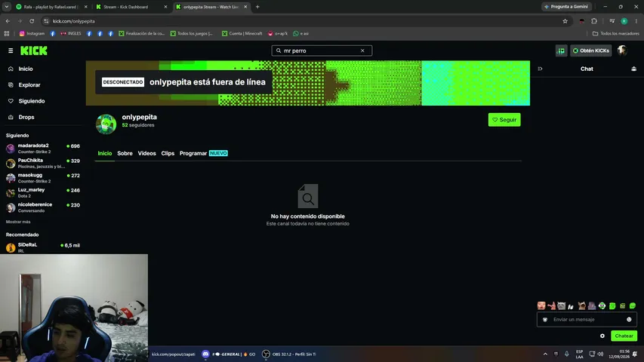The height and width of the screenshot is (362, 644).
Task: Click the ESP LAA language indicator
Action: click(579, 354)
